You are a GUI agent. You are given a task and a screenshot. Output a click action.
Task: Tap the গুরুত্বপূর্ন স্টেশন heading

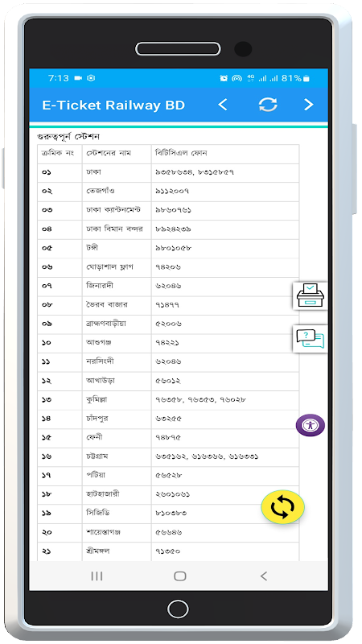pyautogui.click(x=68, y=136)
